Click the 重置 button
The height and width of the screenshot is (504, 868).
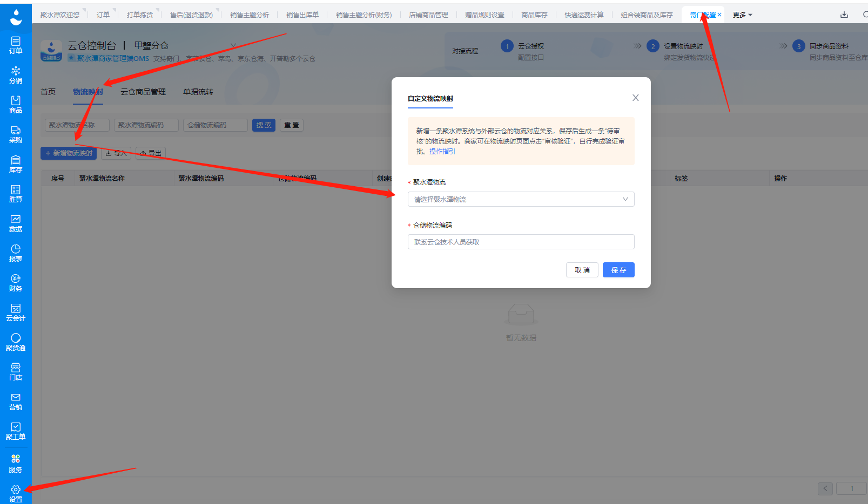pos(292,125)
